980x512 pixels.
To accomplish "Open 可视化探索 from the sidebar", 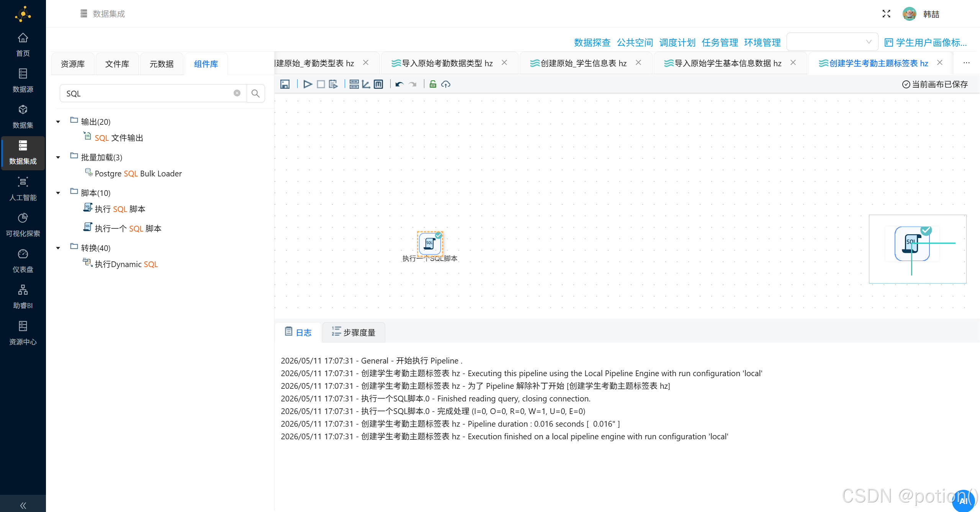I will pyautogui.click(x=23, y=225).
